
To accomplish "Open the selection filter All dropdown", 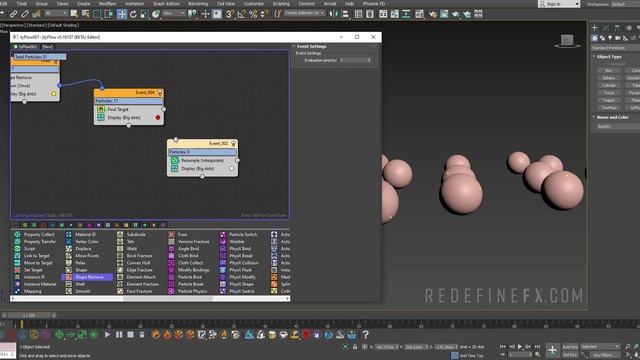I will pyautogui.click(x=56, y=13).
